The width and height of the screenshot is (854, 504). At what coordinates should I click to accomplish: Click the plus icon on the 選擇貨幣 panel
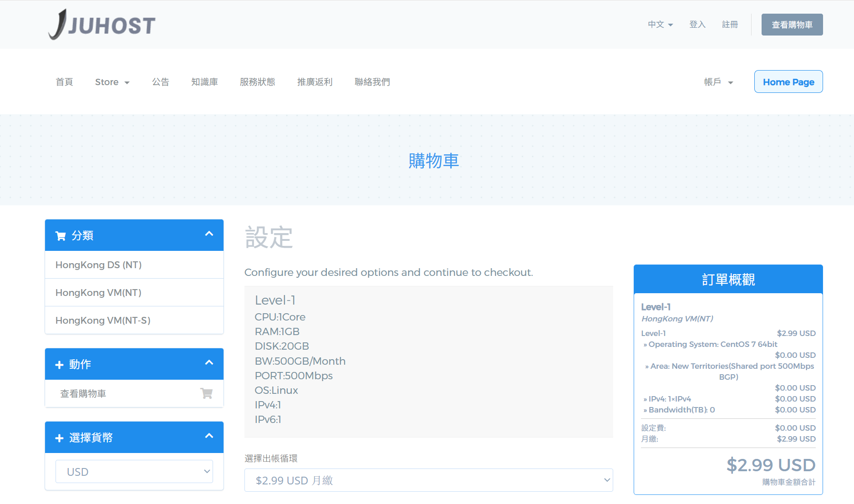click(x=59, y=438)
